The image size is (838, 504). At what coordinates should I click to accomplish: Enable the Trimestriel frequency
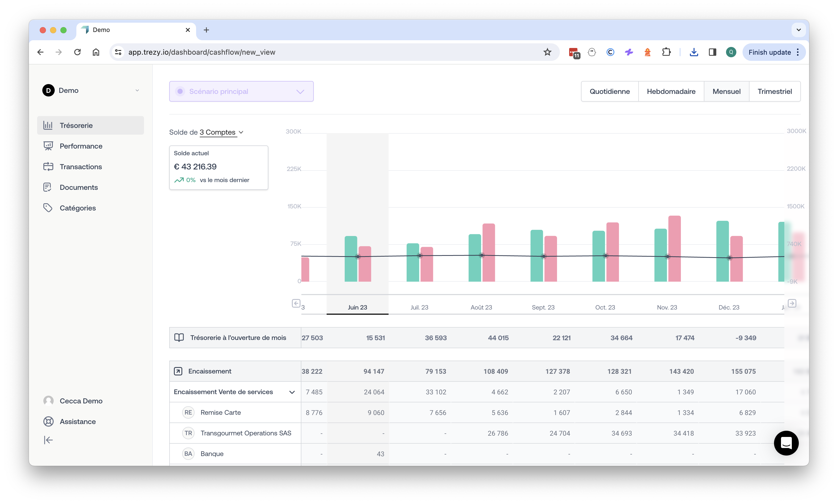[775, 91]
